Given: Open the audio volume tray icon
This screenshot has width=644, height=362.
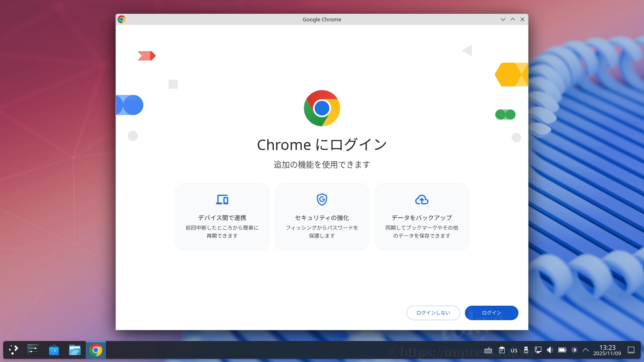Looking at the screenshot, I should tap(550, 350).
